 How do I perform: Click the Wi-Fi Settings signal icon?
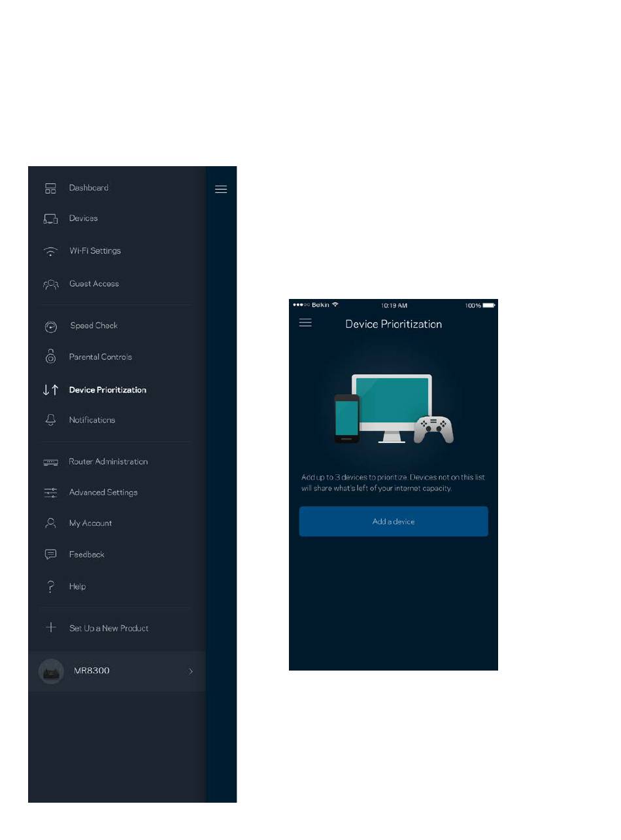(50, 251)
